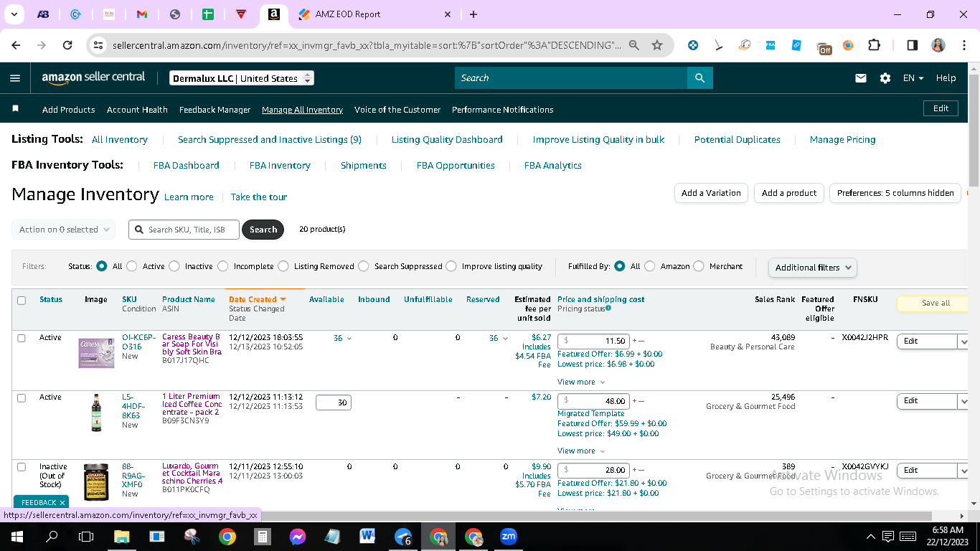Bookmark this page with the star icon
The image size is (980, 551).
pos(657,45)
